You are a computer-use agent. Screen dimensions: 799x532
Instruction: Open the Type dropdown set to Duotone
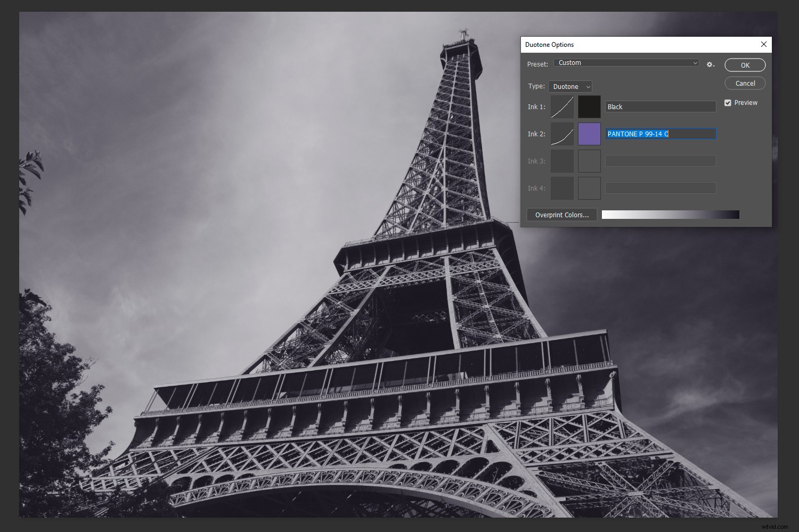pos(569,86)
